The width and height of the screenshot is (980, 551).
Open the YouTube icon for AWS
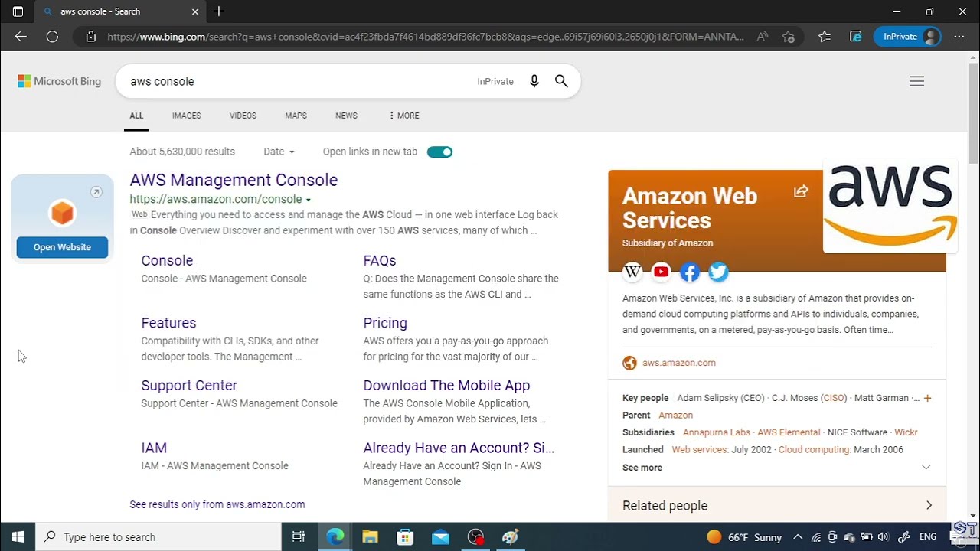[661, 272]
